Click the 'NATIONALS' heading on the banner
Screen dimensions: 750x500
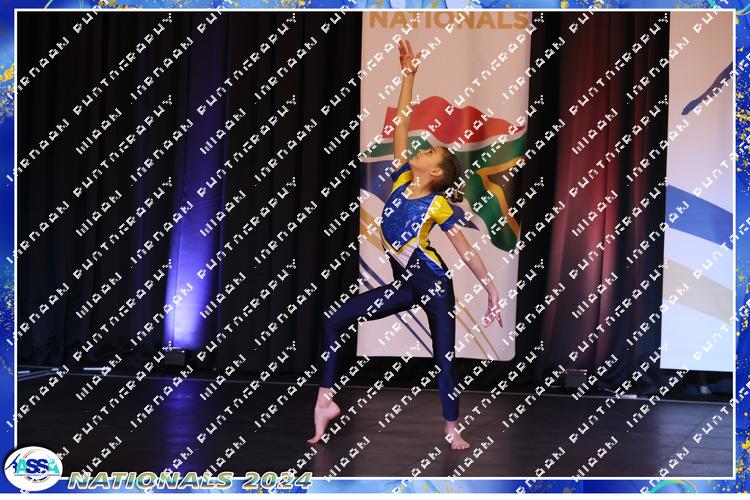click(x=449, y=20)
